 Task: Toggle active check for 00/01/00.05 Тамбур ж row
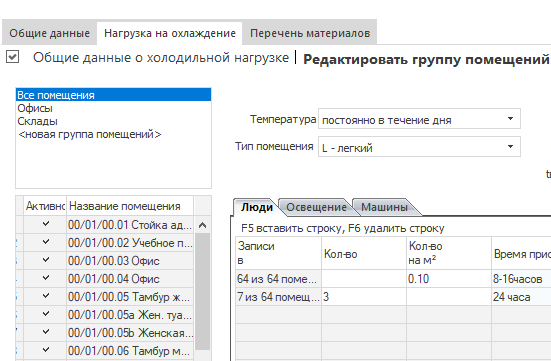click(46, 296)
